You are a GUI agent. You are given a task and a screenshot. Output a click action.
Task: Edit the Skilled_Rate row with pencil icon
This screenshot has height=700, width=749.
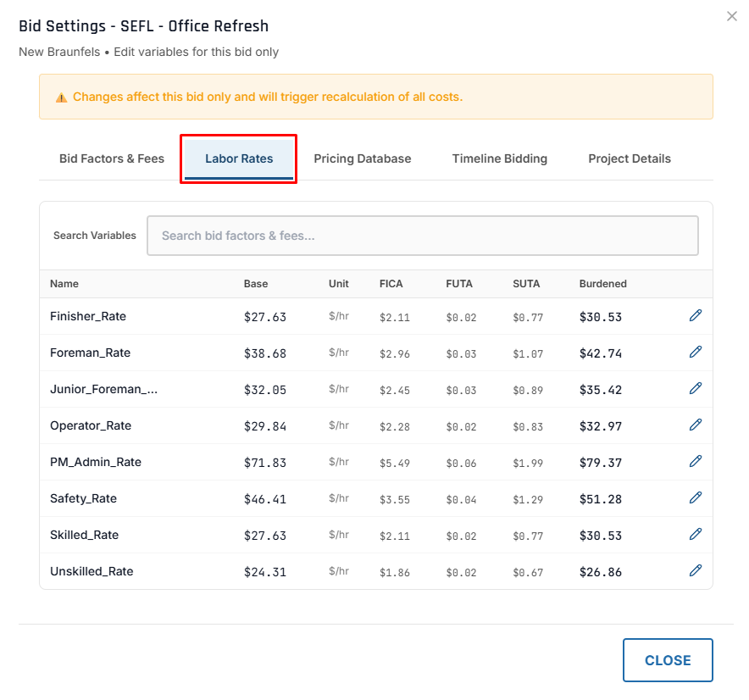(x=695, y=534)
